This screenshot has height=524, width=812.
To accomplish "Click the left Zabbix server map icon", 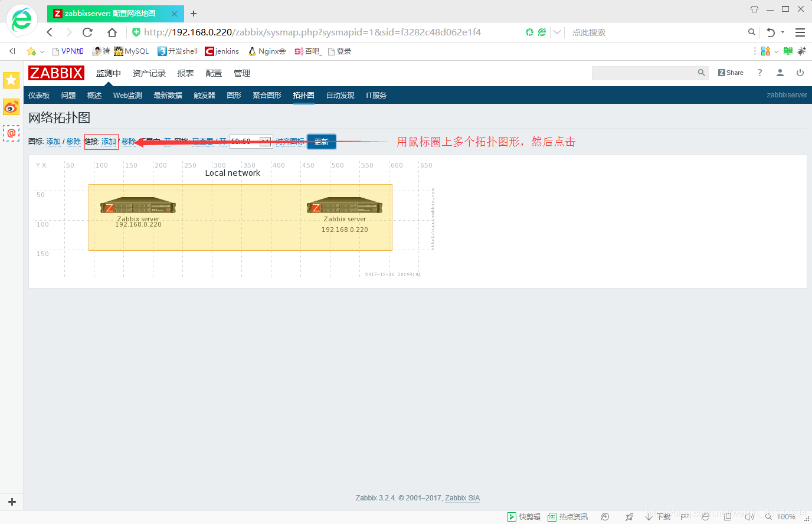I will pyautogui.click(x=138, y=205).
